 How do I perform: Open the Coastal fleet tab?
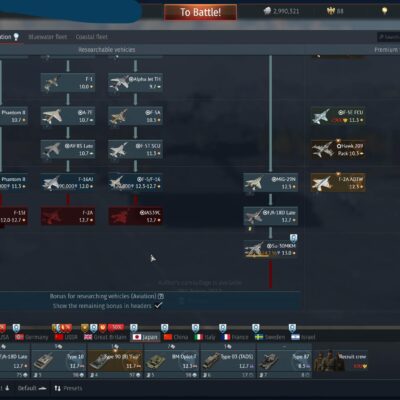(92, 37)
